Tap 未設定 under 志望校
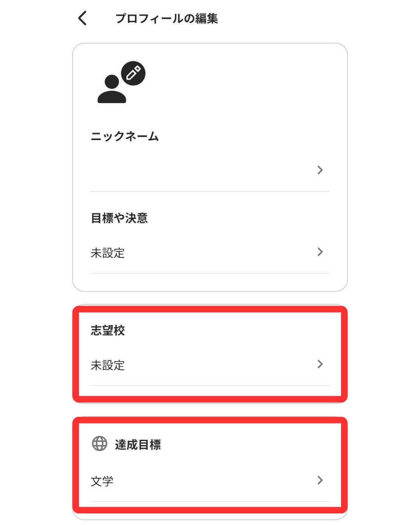This screenshot has width=420, height=525. [108, 365]
